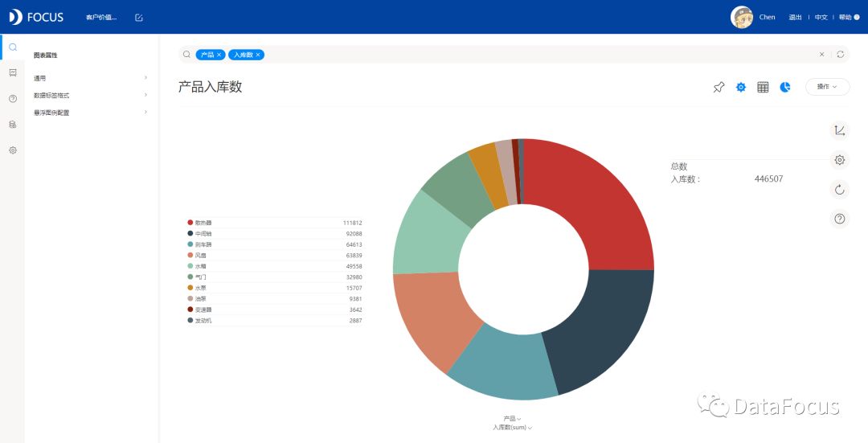Open the 产品 axis dropdown below chart
Image resolution: width=868 pixels, height=443 pixels.
click(512, 419)
